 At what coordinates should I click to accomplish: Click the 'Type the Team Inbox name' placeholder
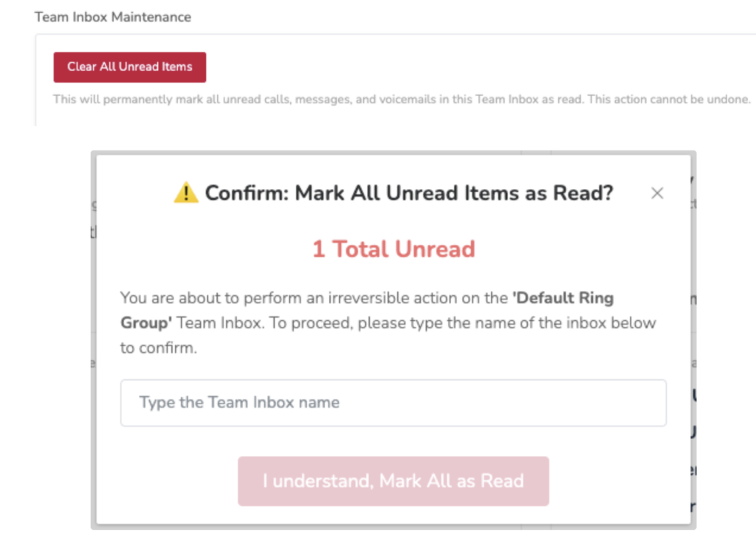(x=240, y=402)
